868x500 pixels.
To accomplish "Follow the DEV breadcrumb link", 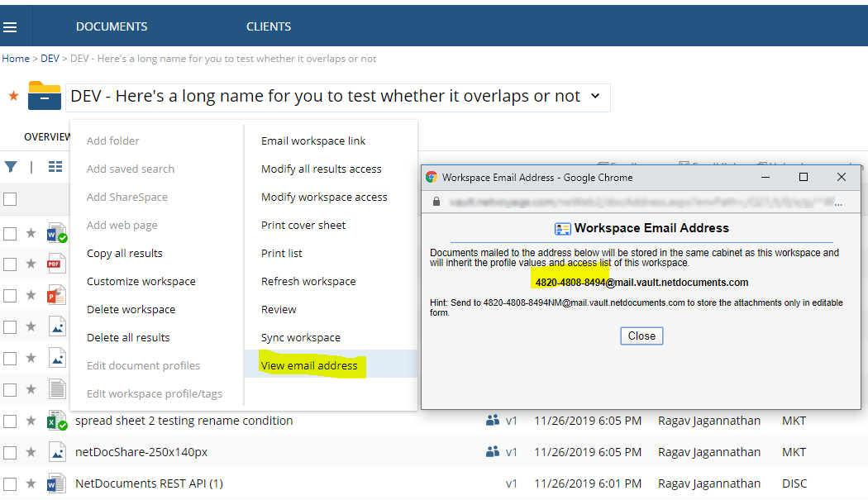I will tap(50, 59).
